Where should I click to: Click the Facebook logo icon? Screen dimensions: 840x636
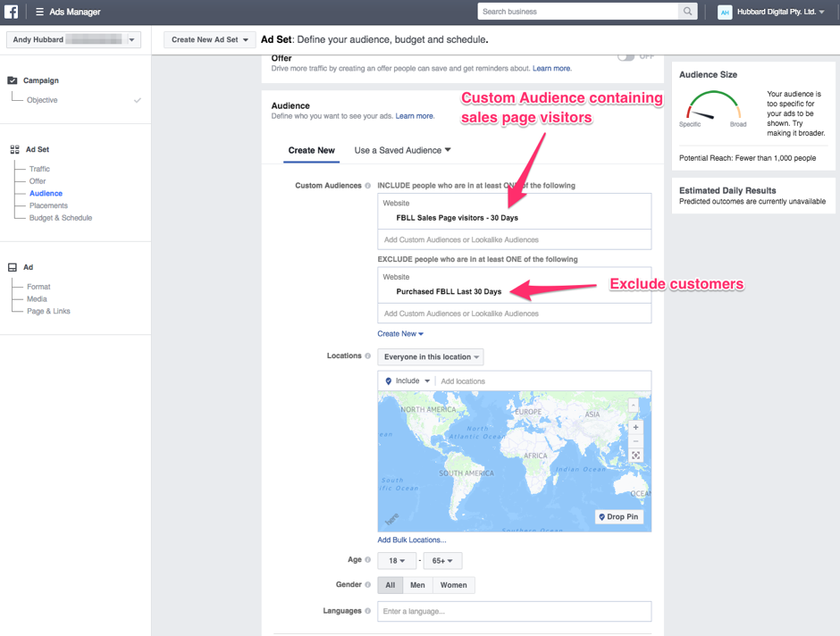(x=12, y=12)
